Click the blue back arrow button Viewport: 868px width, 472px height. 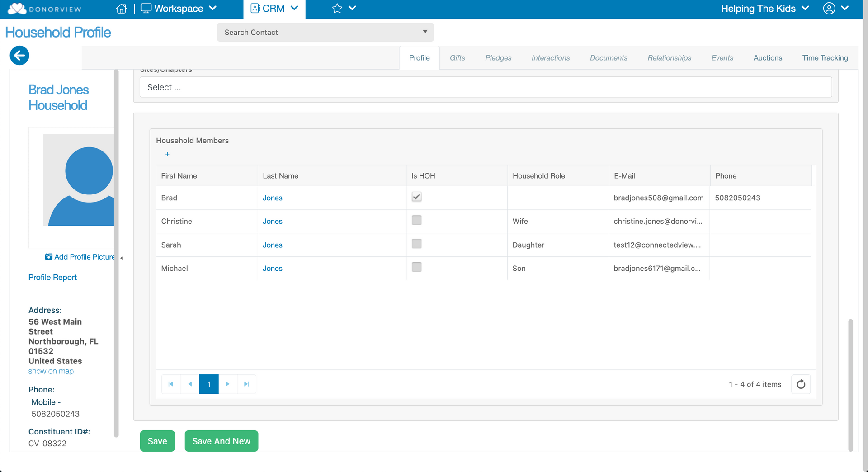coord(19,56)
